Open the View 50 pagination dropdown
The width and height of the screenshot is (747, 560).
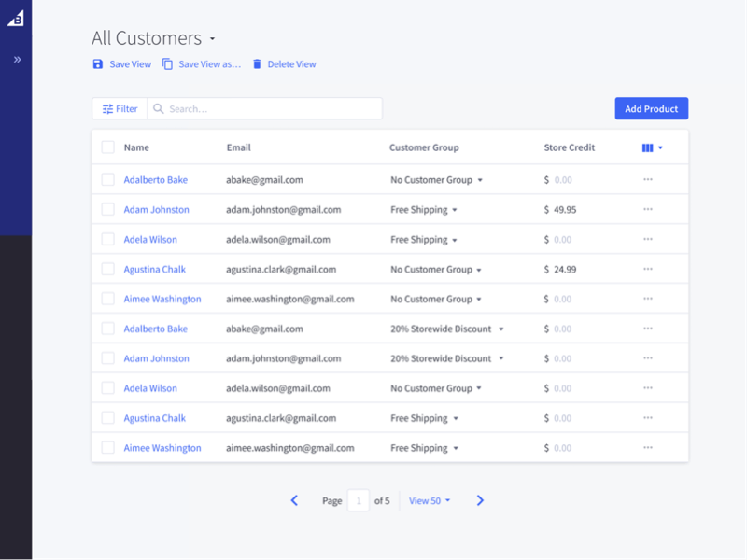(x=429, y=500)
